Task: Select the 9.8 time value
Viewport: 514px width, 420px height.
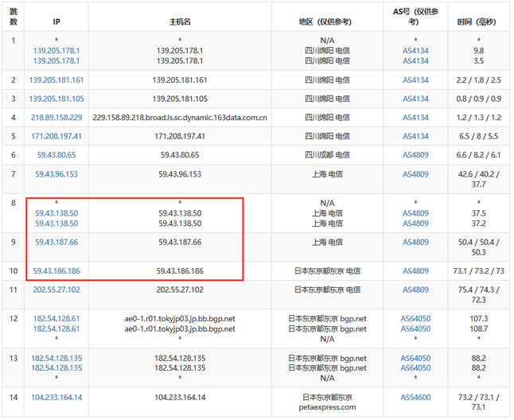Action: point(479,50)
